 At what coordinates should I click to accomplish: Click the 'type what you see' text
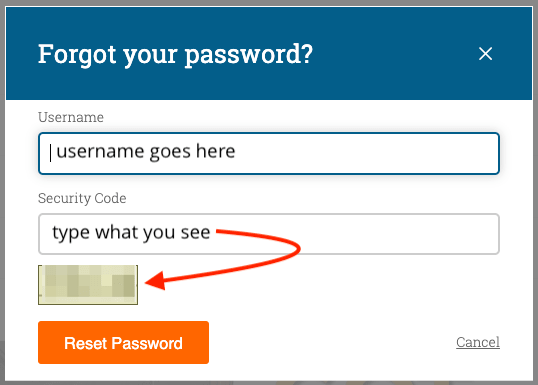pos(131,233)
